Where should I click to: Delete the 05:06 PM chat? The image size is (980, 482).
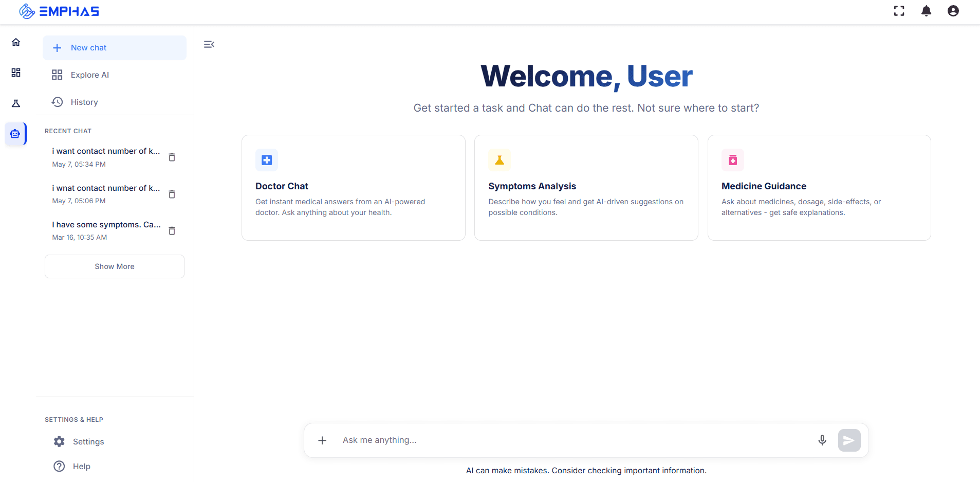click(172, 194)
